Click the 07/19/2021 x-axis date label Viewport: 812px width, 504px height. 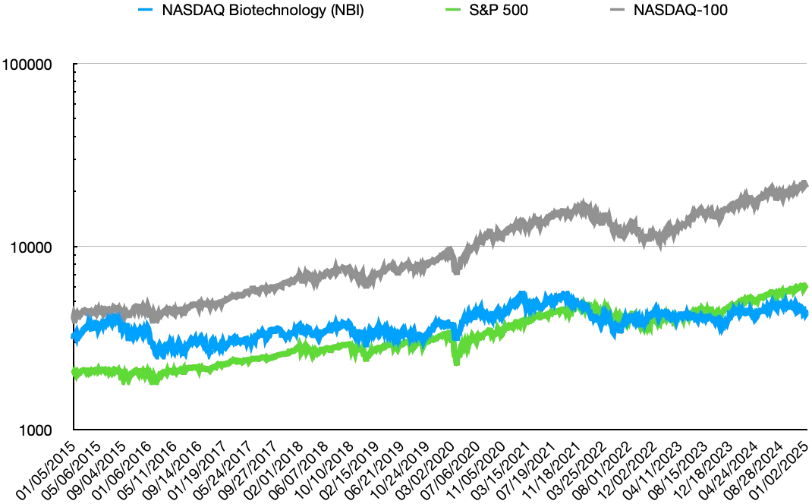527,471
